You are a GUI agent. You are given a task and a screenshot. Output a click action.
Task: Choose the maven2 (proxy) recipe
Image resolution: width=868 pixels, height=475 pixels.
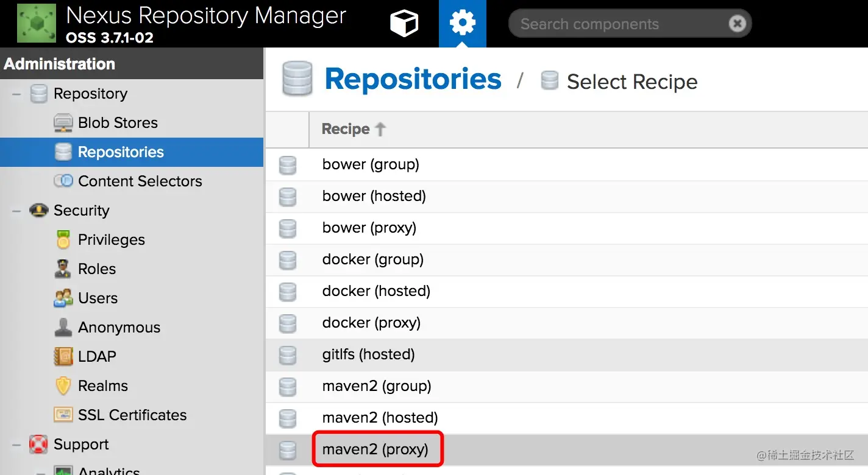(375, 449)
